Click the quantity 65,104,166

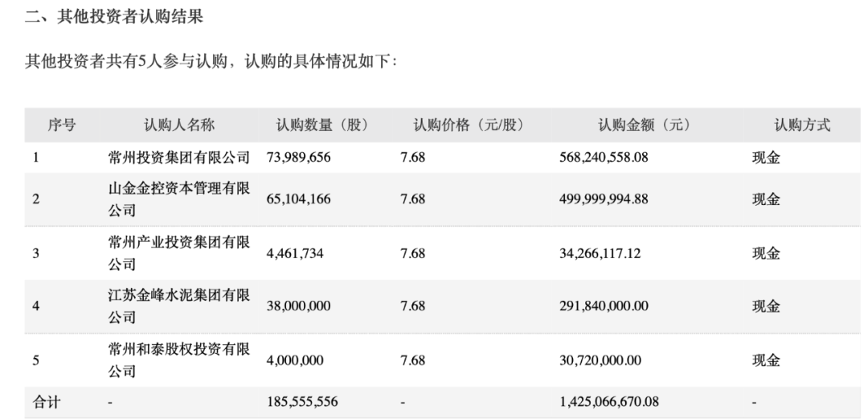click(298, 199)
